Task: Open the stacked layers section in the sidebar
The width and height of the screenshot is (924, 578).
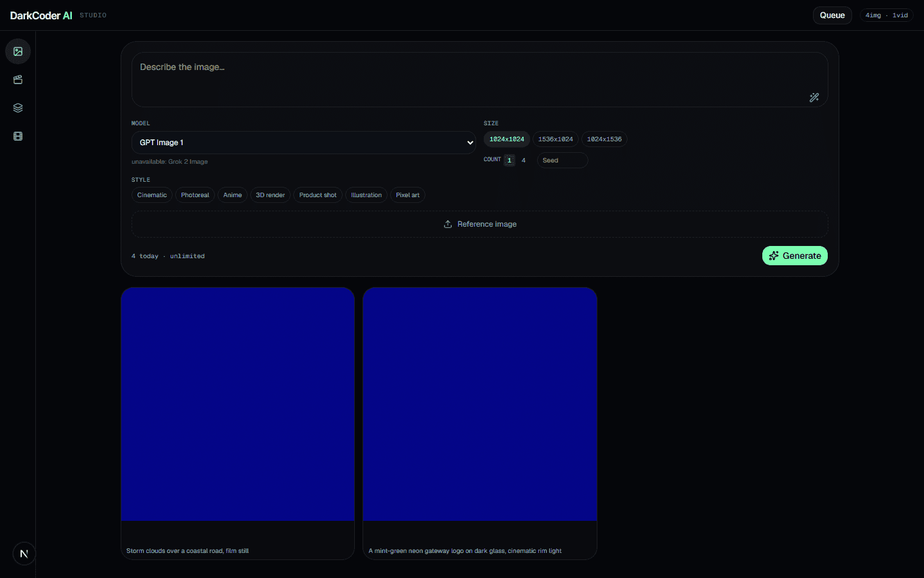Action: point(18,108)
